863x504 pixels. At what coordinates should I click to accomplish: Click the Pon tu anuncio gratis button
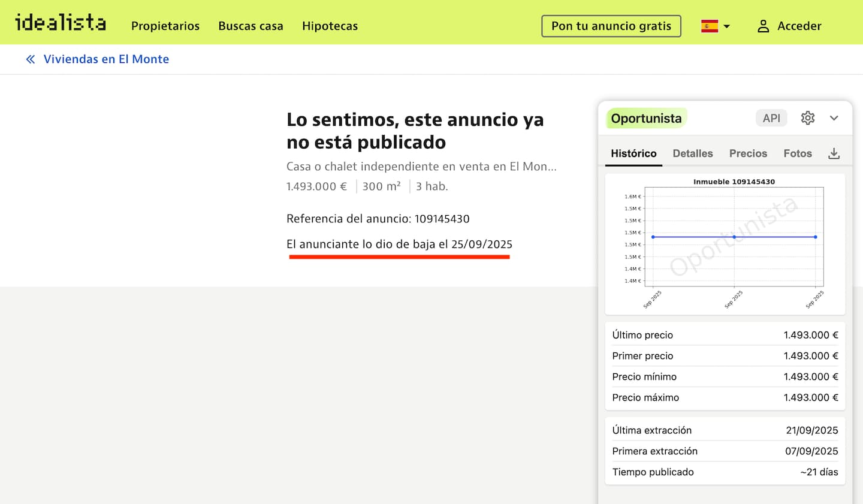click(x=611, y=26)
